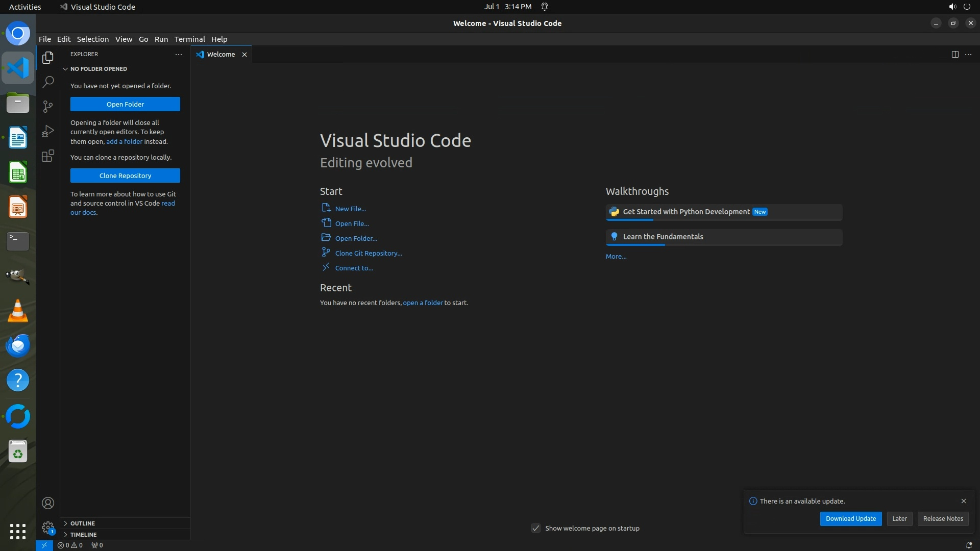
Task: Open Extensions view icon
Action: click(48, 156)
